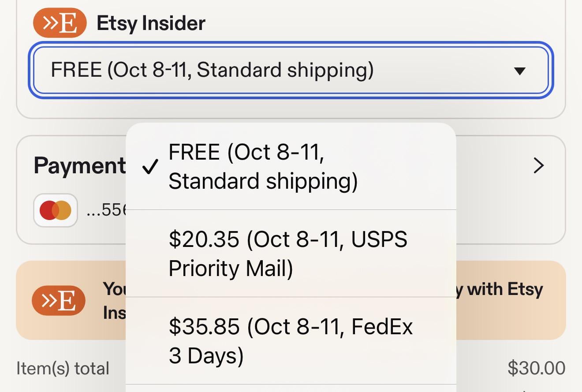Click the Mastercard logo icon

click(x=56, y=210)
